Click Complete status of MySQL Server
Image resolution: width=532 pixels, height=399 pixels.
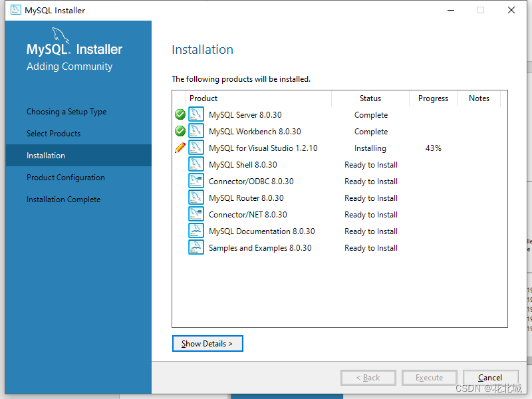coord(371,115)
